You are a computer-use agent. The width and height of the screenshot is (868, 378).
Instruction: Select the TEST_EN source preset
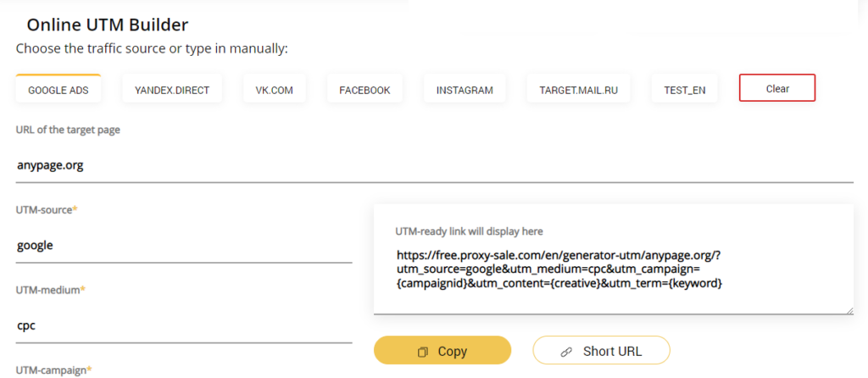(685, 88)
